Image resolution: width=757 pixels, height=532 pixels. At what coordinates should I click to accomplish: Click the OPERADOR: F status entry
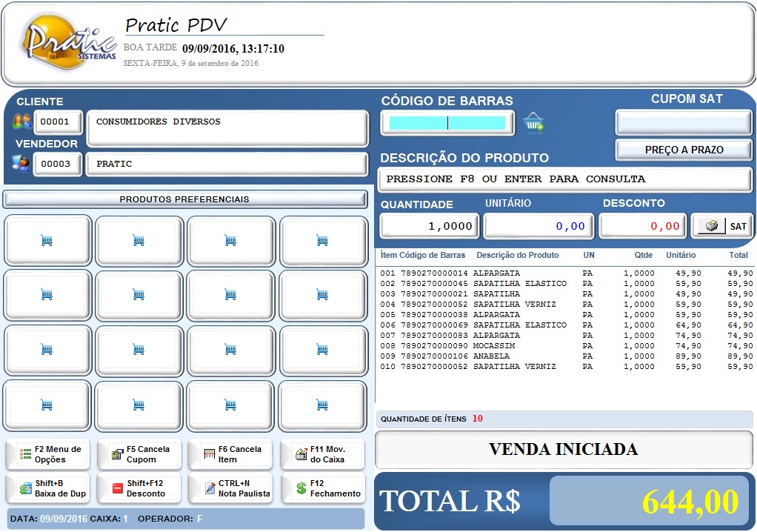pyautogui.click(x=170, y=519)
